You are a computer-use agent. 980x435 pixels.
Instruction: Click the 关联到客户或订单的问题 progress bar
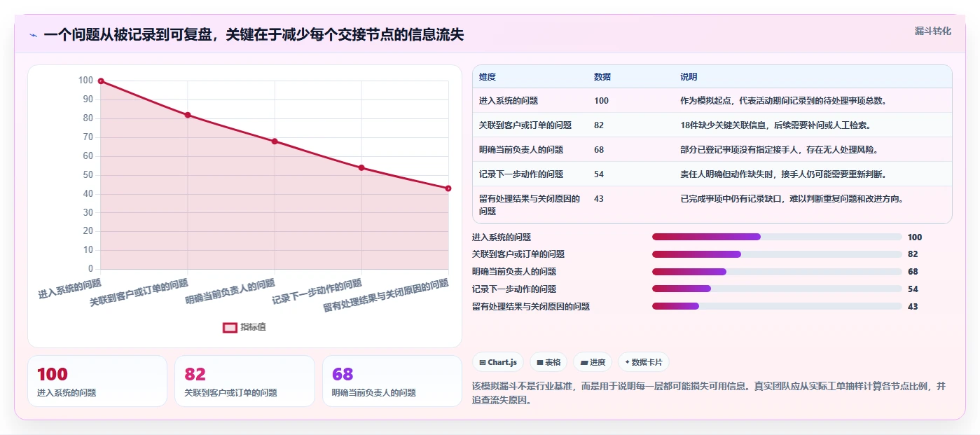(777, 254)
